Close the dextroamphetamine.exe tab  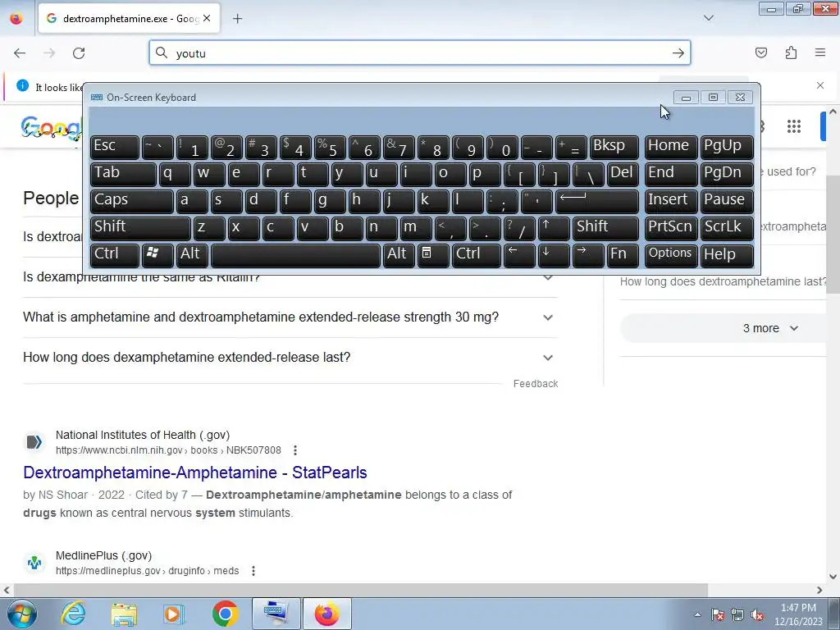[207, 18]
